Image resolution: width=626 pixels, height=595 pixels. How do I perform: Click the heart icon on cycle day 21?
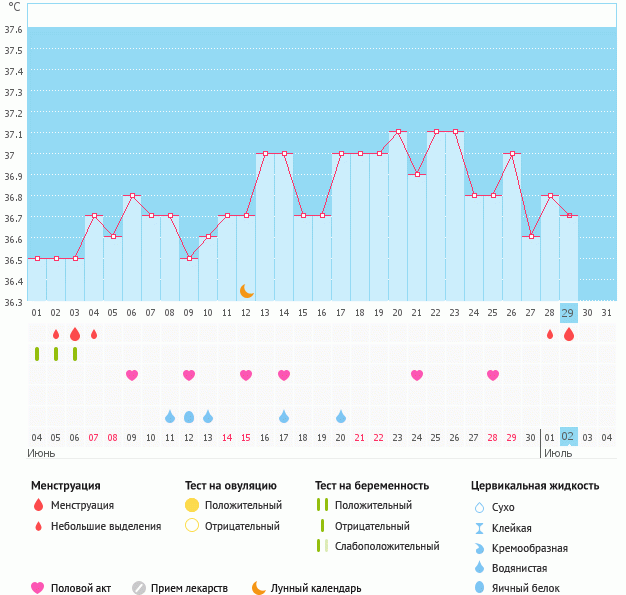point(417,375)
